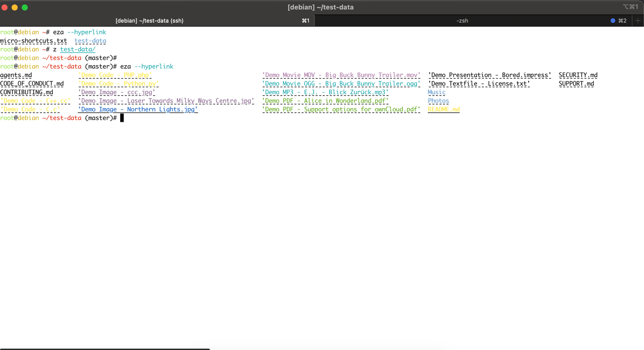Open Support options for ownCloud.pdf link
This screenshot has height=350, width=644.
[x=341, y=109]
